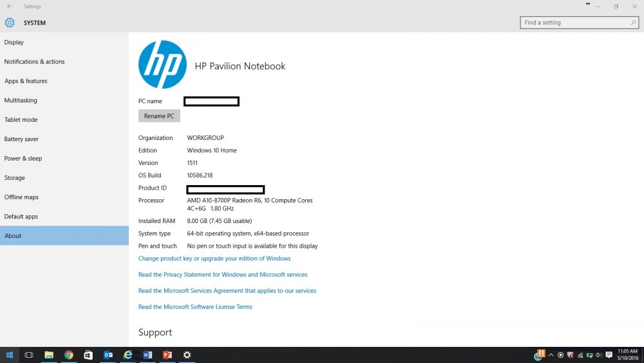Show hidden system tray icons
Screen dimensions: 644x363
[x=551, y=355]
